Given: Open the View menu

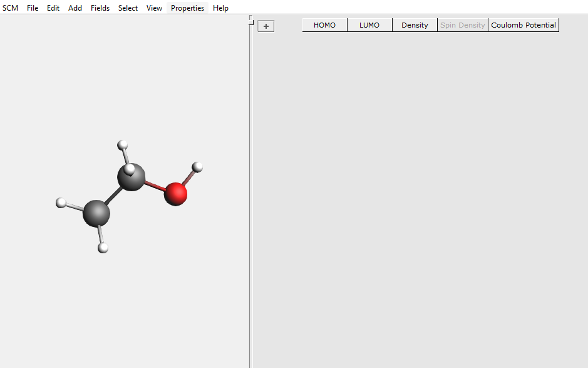Looking at the screenshot, I should tap(154, 8).
